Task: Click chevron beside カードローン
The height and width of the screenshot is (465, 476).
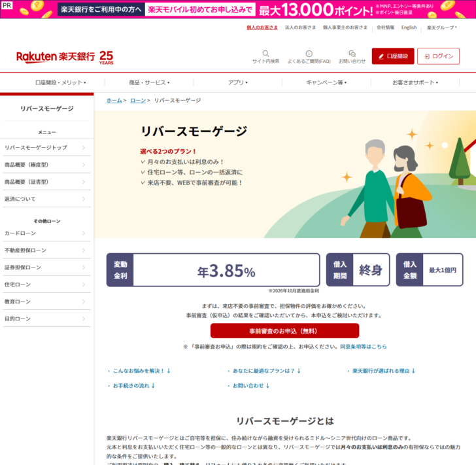Action: pos(84,233)
